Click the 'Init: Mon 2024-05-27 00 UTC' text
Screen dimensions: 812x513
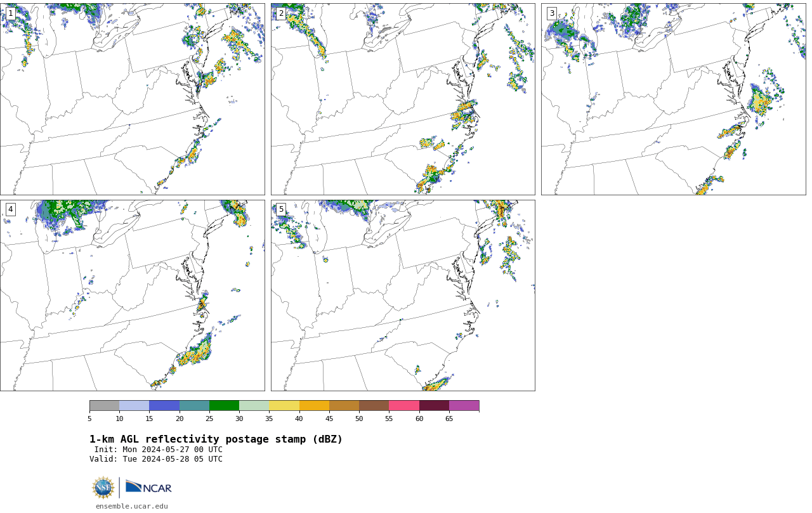point(159,450)
